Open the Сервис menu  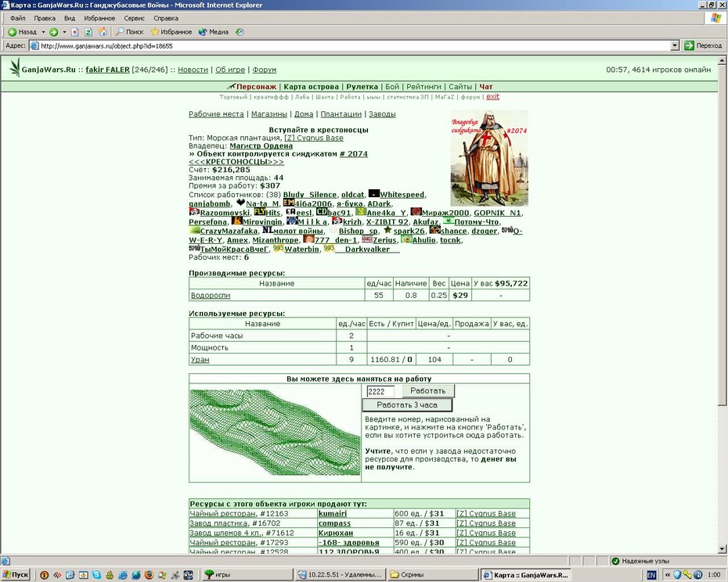point(134,18)
